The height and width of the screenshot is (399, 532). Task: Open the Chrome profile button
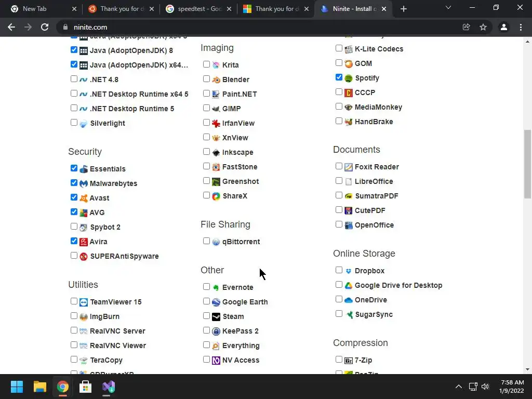(x=504, y=27)
